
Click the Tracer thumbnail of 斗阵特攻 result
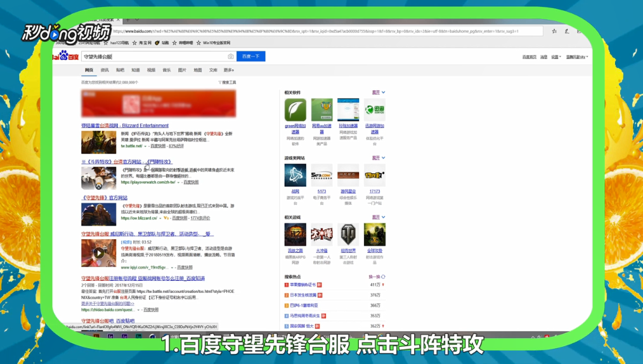point(98,178)
